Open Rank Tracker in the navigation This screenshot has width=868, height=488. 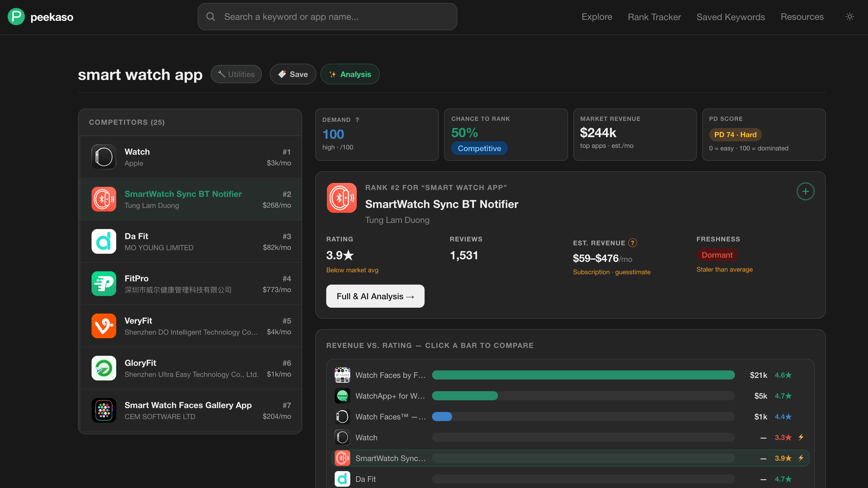point(654,17)
